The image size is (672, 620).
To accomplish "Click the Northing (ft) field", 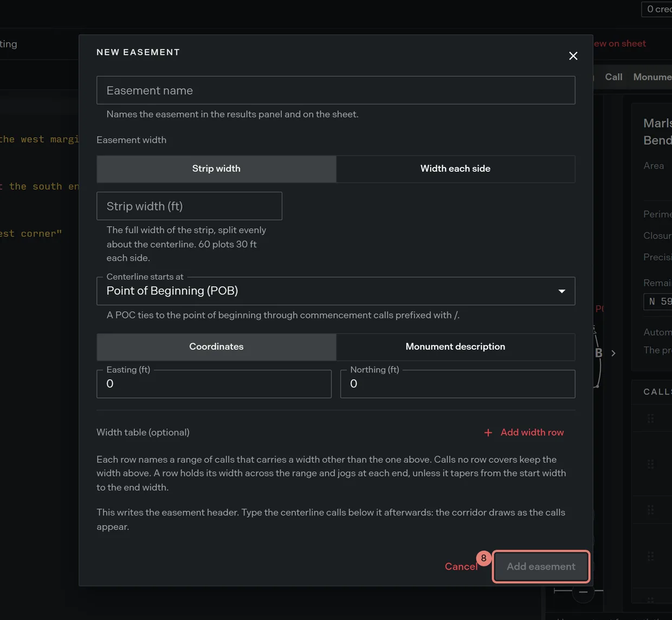I will coord(457,384).
